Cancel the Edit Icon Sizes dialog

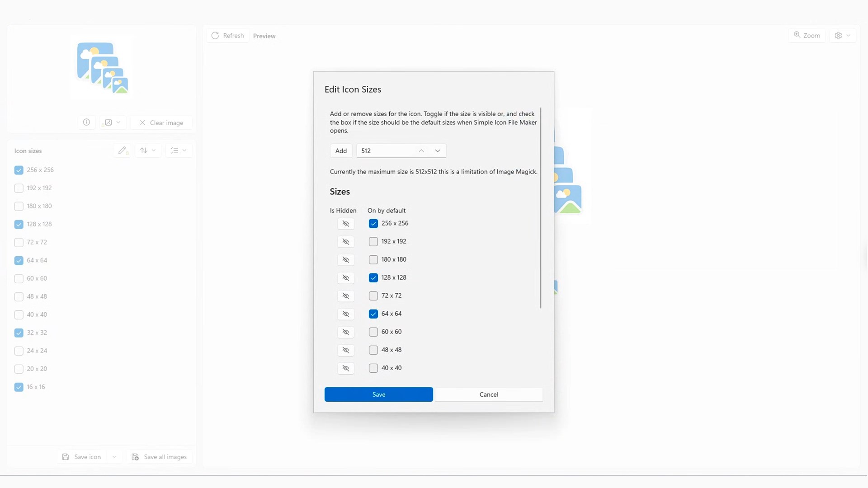point(489,394)
